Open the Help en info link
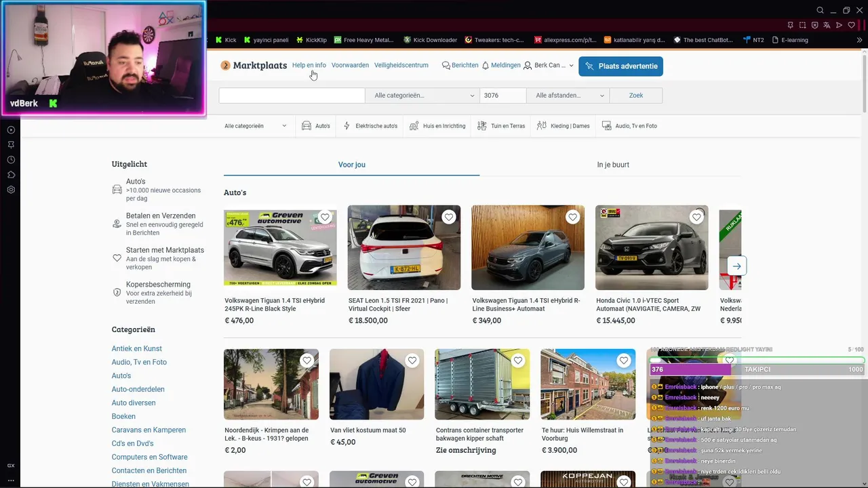868x488 pixels. 309,65
